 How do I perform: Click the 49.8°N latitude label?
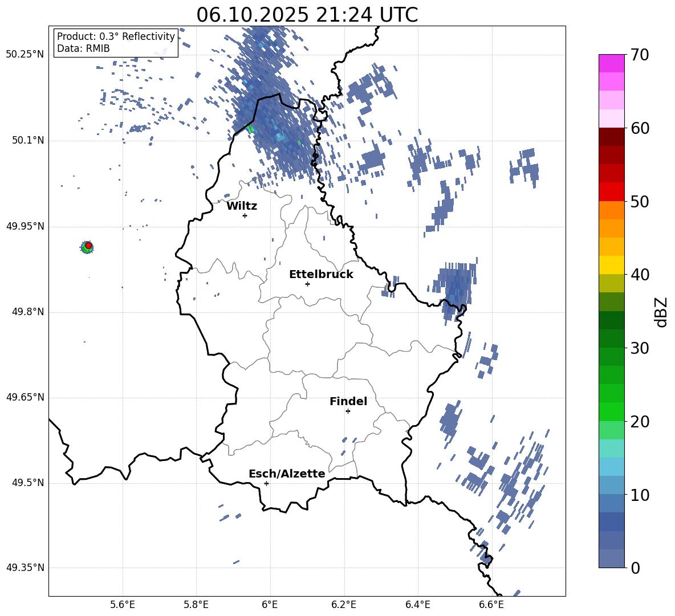28,312
